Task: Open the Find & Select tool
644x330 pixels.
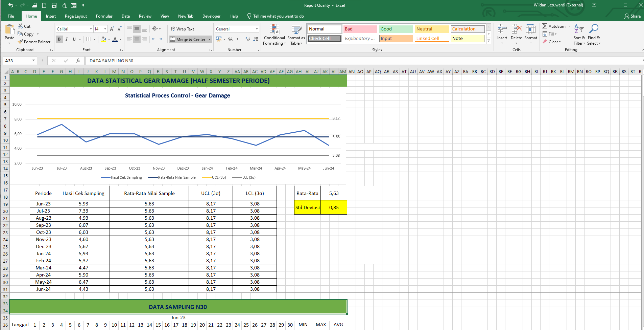Action: [594, 30]
